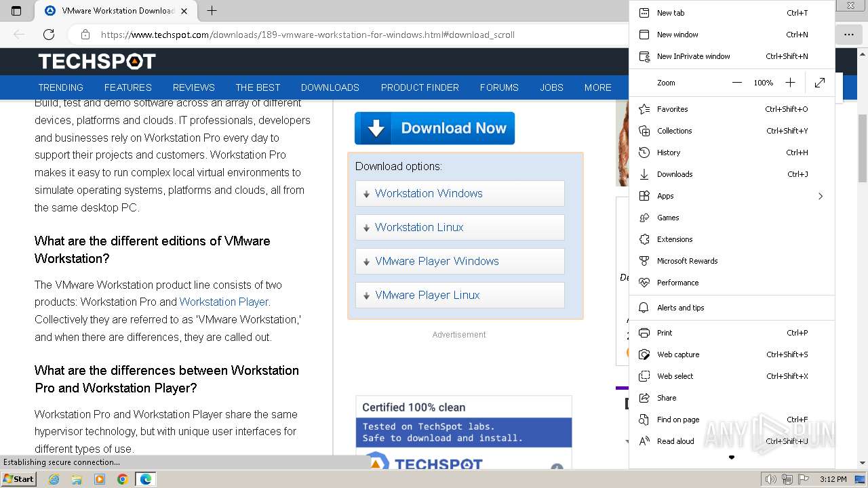Open the TRENDING navigation tab
The image size is (868, 488).
[x=61, y=87]
